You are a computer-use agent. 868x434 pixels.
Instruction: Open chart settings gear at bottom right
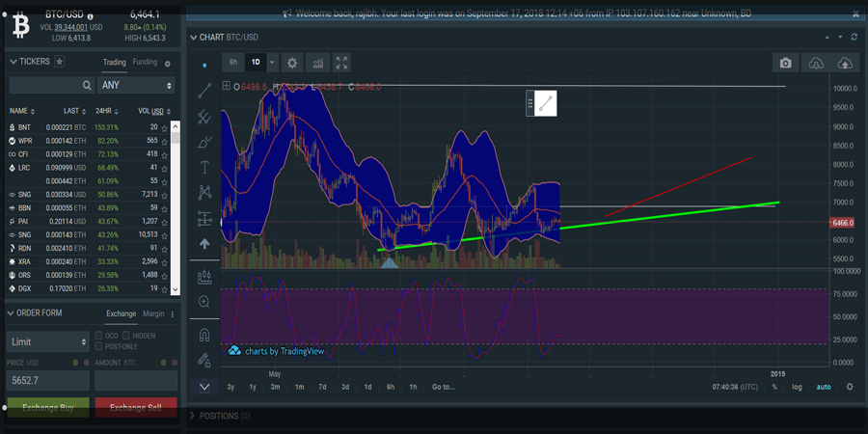click(850, 387)
